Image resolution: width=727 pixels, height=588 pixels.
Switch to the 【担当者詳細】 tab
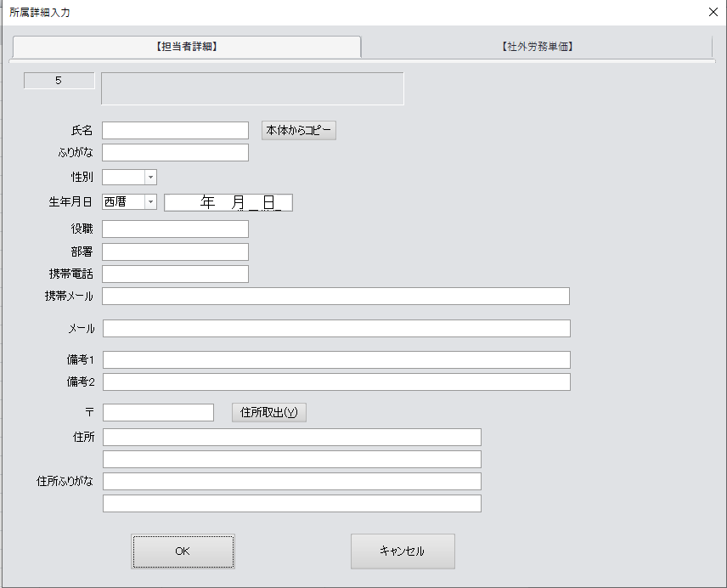point(187,47)
